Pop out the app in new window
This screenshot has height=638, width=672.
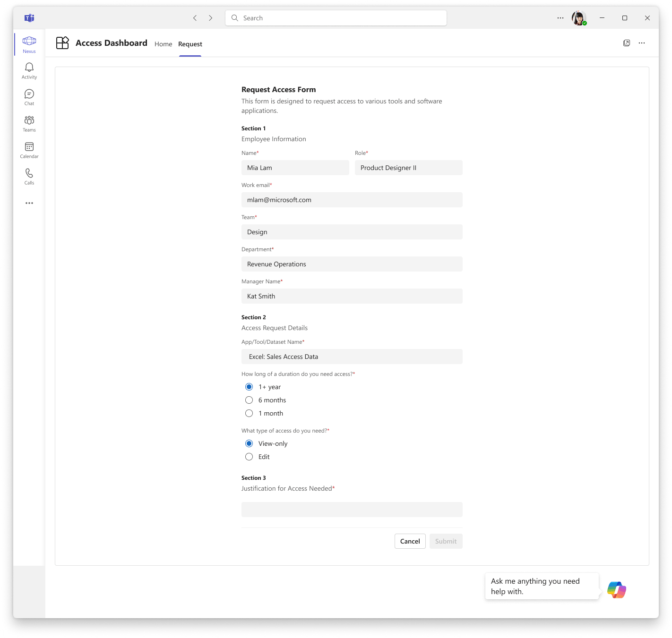tap(627, 43)
